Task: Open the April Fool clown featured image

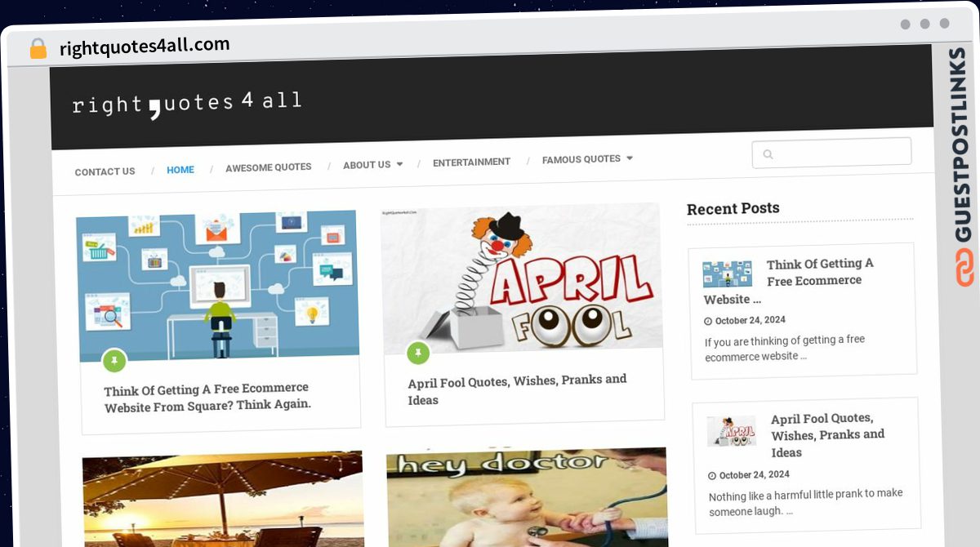Action: coord(523,278)
